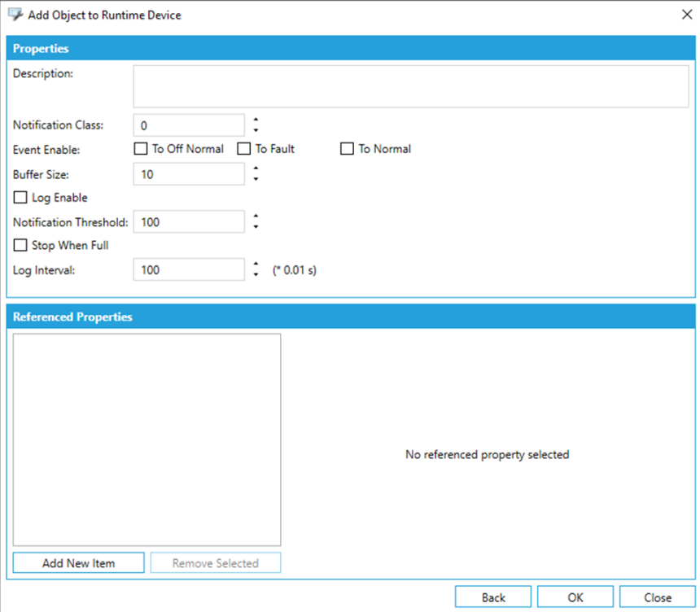Check the To Fault event option
The image size is (700, 612).
243,149
